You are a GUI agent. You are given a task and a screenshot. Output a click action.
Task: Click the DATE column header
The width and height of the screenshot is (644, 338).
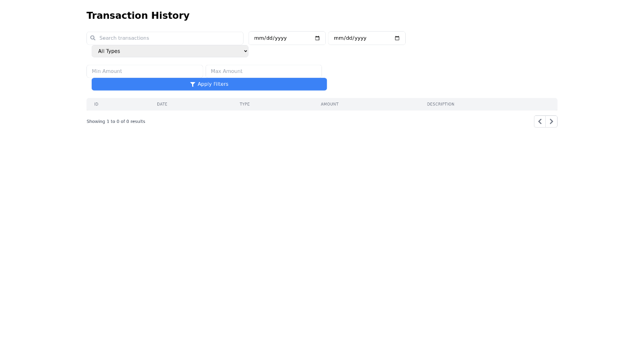162,104
